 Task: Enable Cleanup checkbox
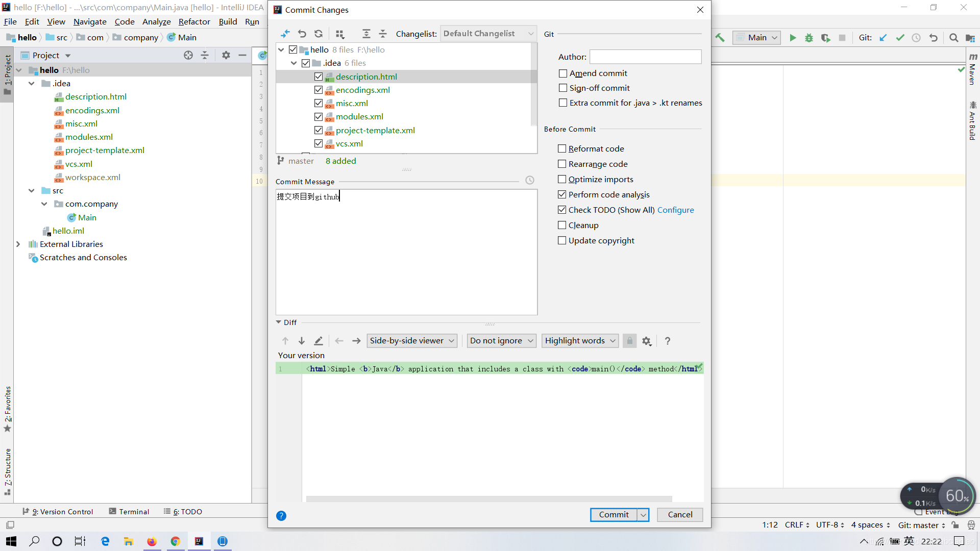point(562,225)
